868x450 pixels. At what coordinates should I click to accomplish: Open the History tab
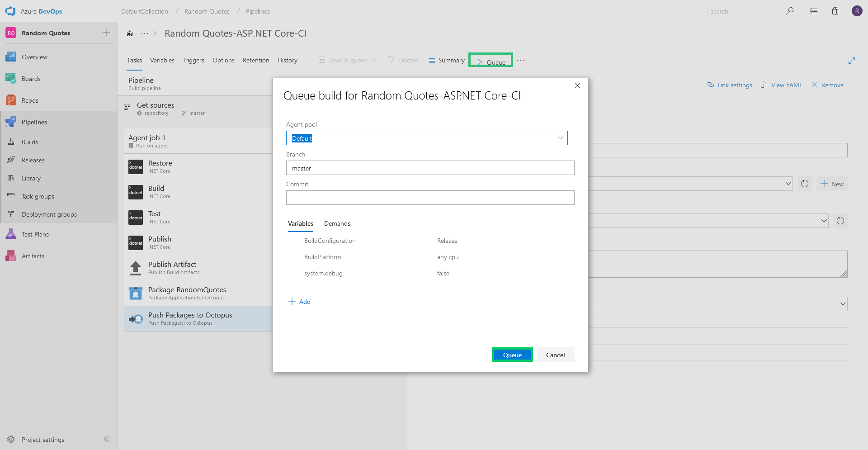click(288, 60)
